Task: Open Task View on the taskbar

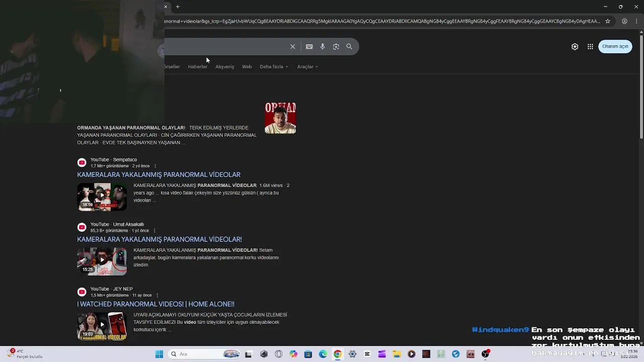Action: pos(248,354)
